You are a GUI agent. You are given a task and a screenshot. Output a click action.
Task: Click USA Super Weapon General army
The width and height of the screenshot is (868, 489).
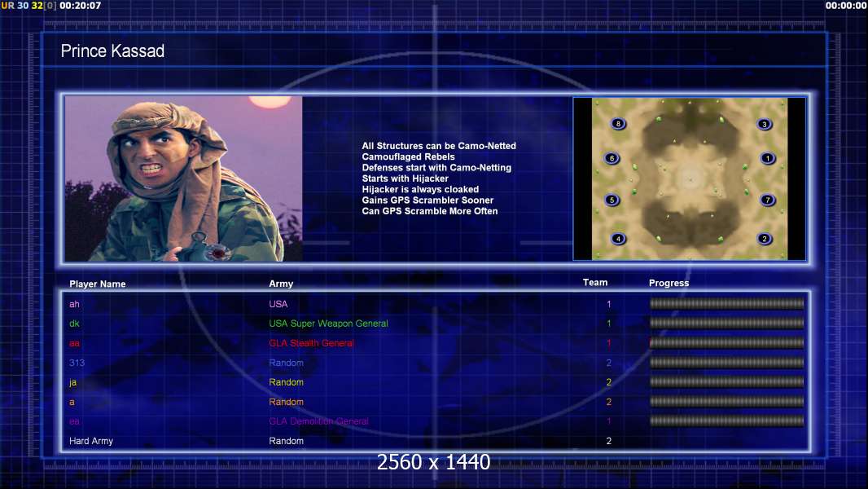pos(328,324)
